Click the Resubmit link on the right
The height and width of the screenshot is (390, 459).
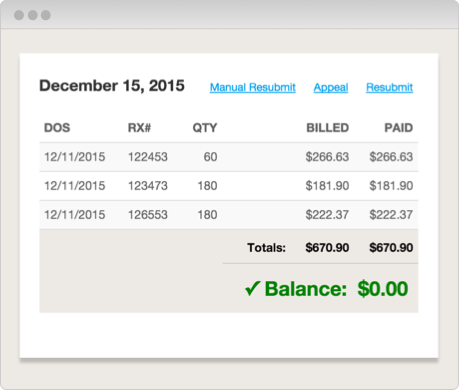(x=389, y=87)
